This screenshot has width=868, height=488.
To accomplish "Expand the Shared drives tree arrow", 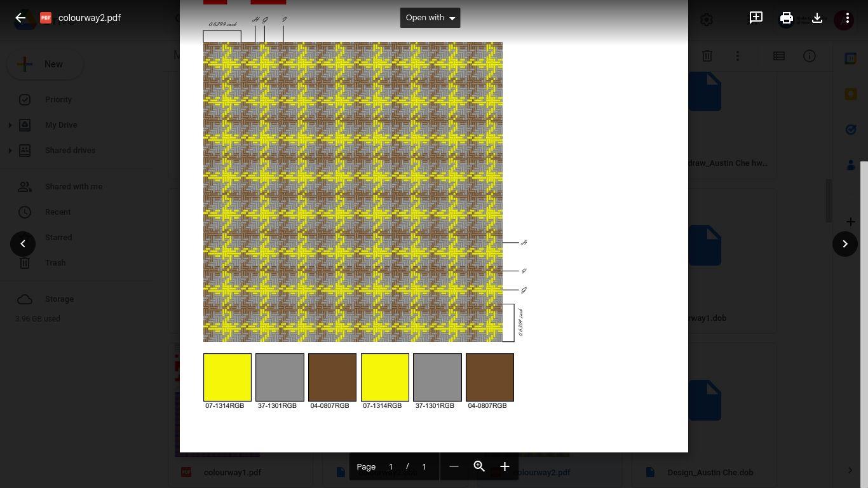I will [10, 151].
